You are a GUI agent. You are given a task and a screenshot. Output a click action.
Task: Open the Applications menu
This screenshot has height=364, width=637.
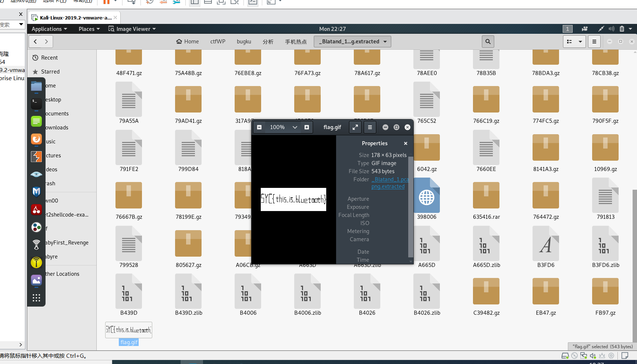[49, 29]
